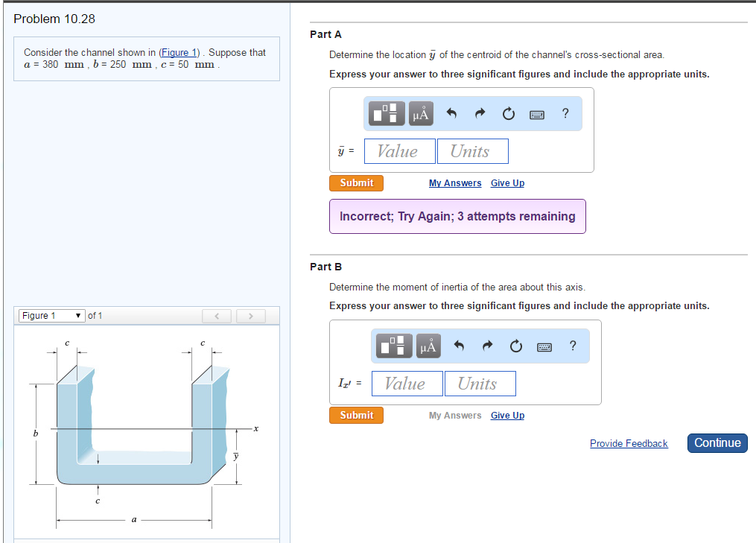This screenshot has height=543, width=756.
Task: Go to next figure arrow
Action: click(x=251, y=317)
